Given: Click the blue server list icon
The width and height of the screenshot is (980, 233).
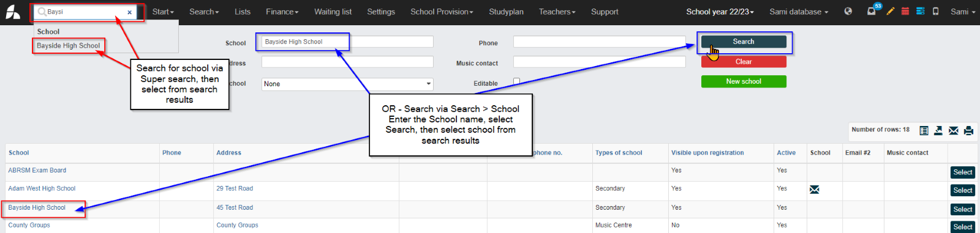Looking at the screenshot, I should click(920, 11).
